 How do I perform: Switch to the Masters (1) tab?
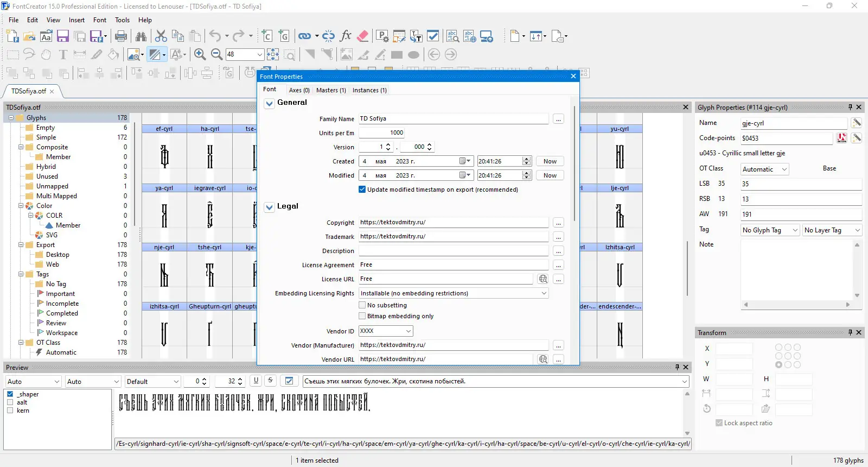(x=331, y=90)
